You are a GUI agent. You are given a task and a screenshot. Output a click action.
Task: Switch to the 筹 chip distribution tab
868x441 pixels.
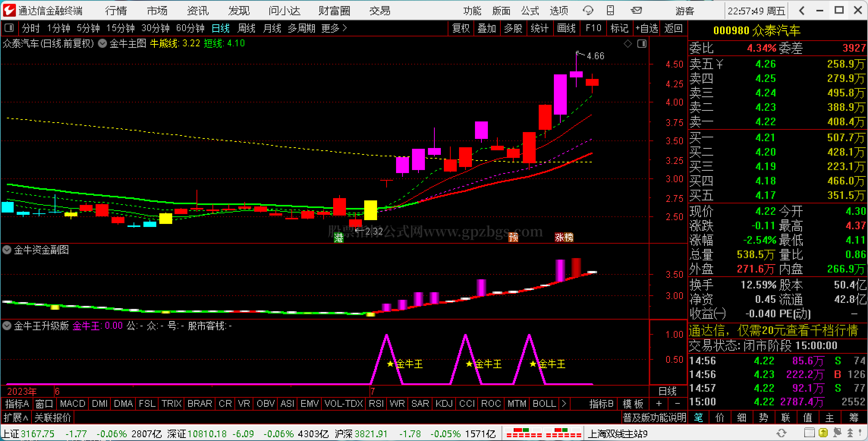854,417
